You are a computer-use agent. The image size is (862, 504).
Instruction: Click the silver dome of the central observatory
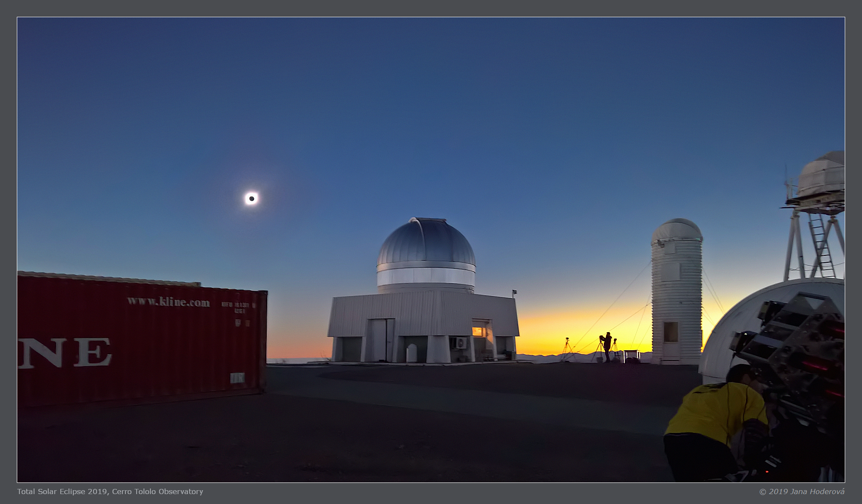426,243
